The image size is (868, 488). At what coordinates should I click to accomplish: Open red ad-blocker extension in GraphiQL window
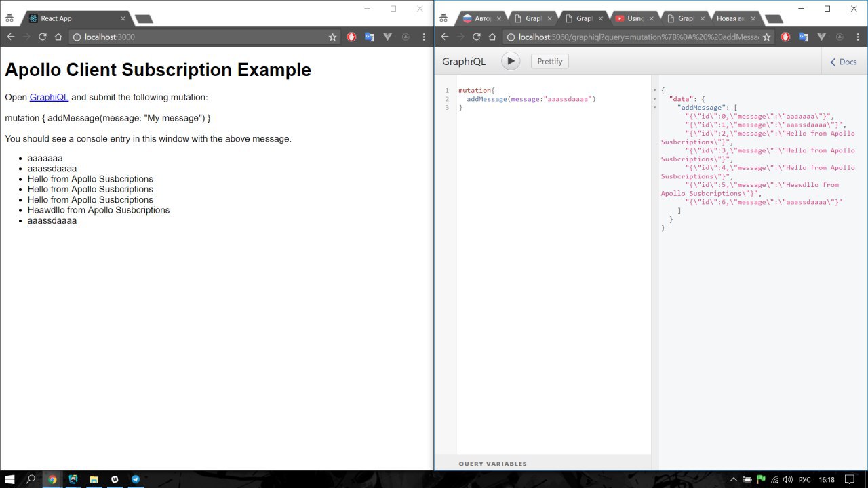[x=785, y=37]
